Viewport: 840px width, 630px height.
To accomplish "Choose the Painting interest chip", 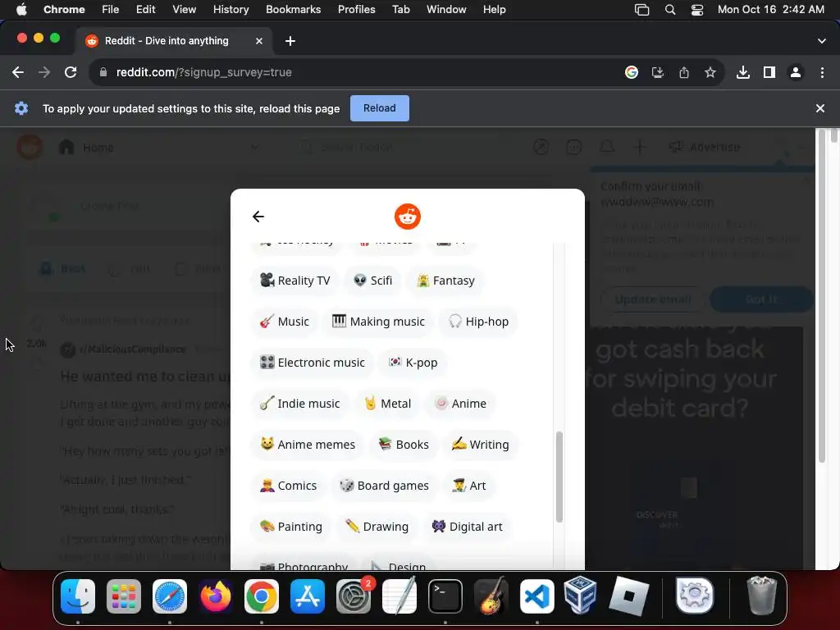I will click(x=291, y=527).
